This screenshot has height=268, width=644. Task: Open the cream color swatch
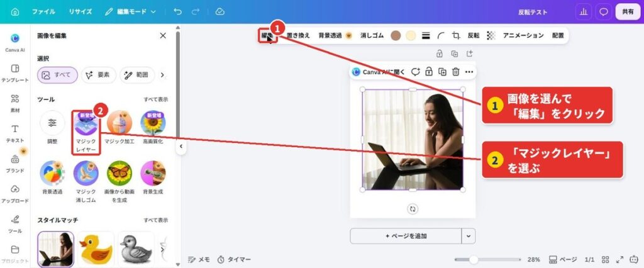coord(411,36)
